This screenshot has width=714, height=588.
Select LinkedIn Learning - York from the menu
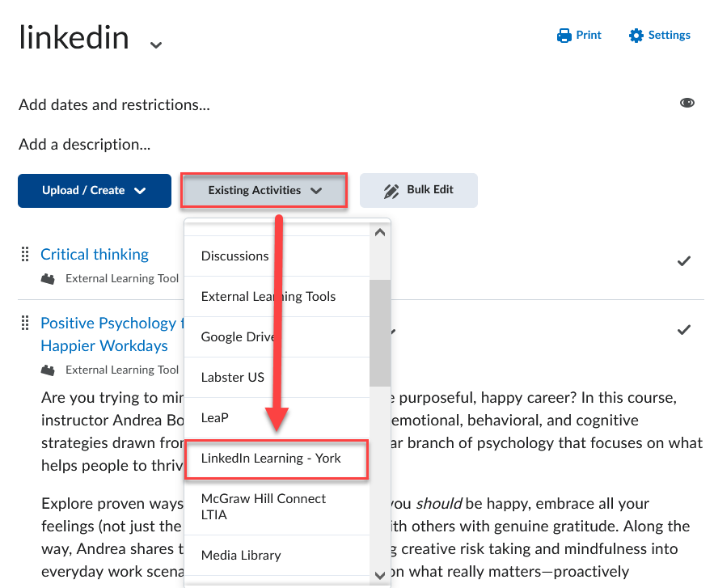click(277, 459)
